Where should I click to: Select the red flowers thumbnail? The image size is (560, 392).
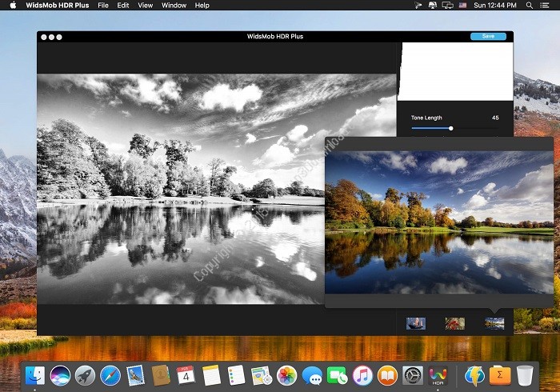pos(455,323)
